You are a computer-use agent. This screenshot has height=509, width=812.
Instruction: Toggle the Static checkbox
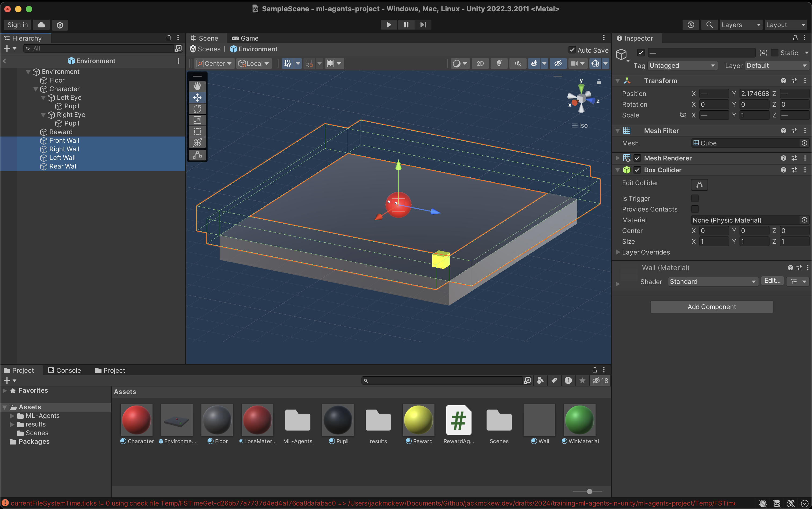(x=775, y=52)
